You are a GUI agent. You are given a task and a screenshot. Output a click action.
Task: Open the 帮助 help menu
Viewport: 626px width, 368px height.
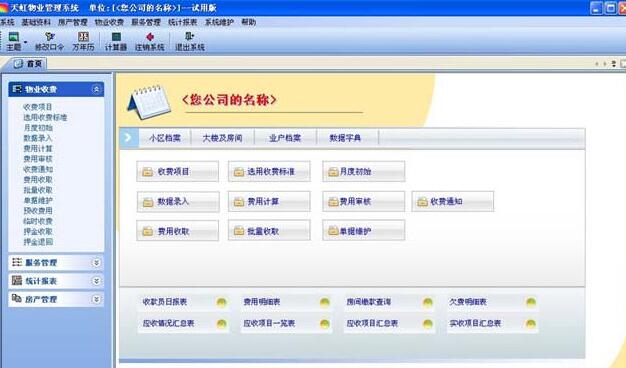point(248,22)
